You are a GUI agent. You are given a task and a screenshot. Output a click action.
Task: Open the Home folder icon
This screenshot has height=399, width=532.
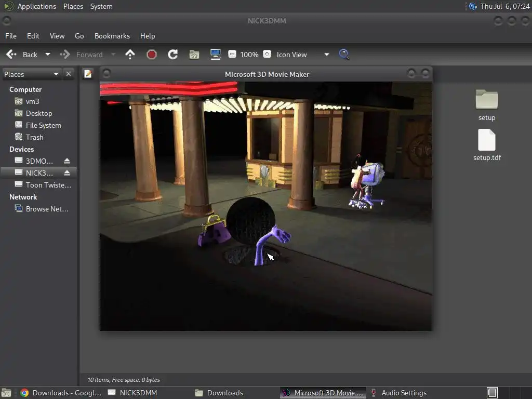[194, 54]
